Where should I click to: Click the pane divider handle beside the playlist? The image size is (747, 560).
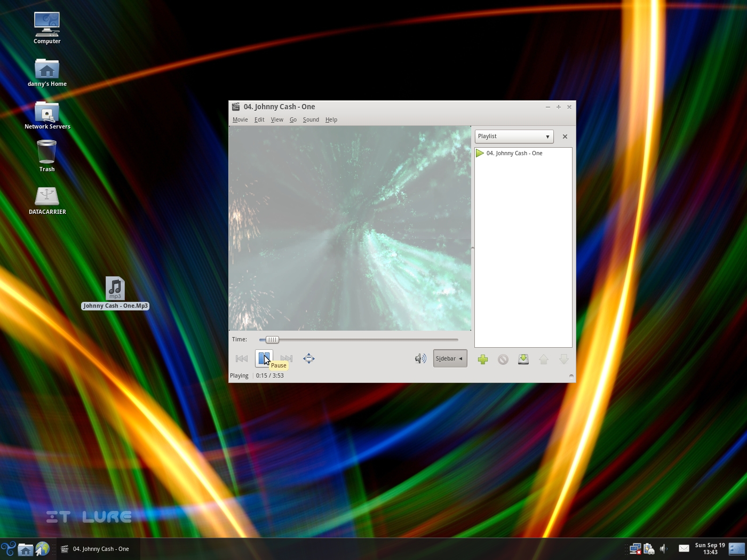point(473,249)
